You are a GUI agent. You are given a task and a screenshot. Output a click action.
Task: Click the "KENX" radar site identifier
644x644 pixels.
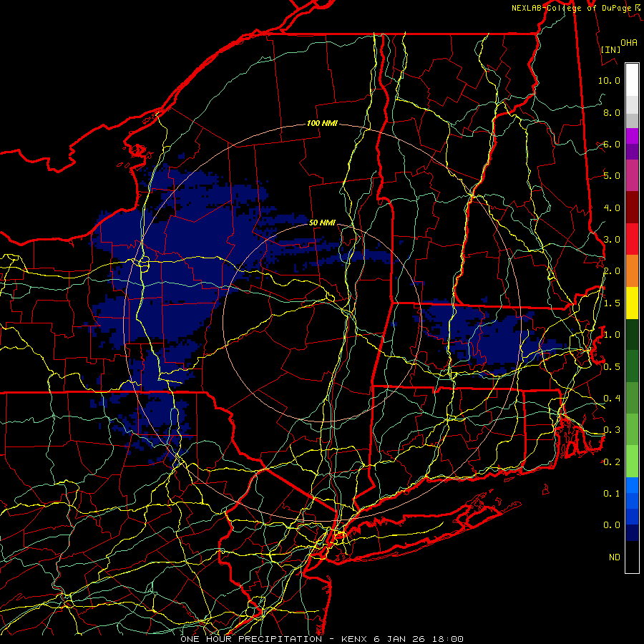tap(355, 639)
